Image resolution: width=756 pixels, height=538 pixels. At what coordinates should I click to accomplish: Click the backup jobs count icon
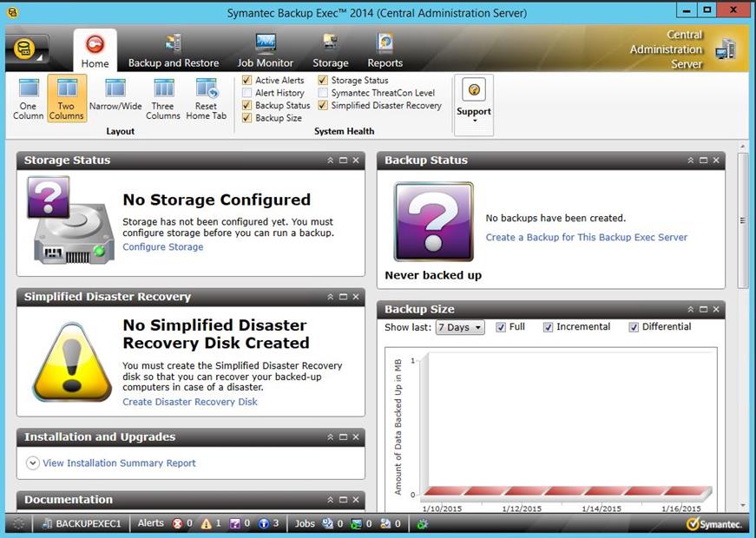click(328, 523)
